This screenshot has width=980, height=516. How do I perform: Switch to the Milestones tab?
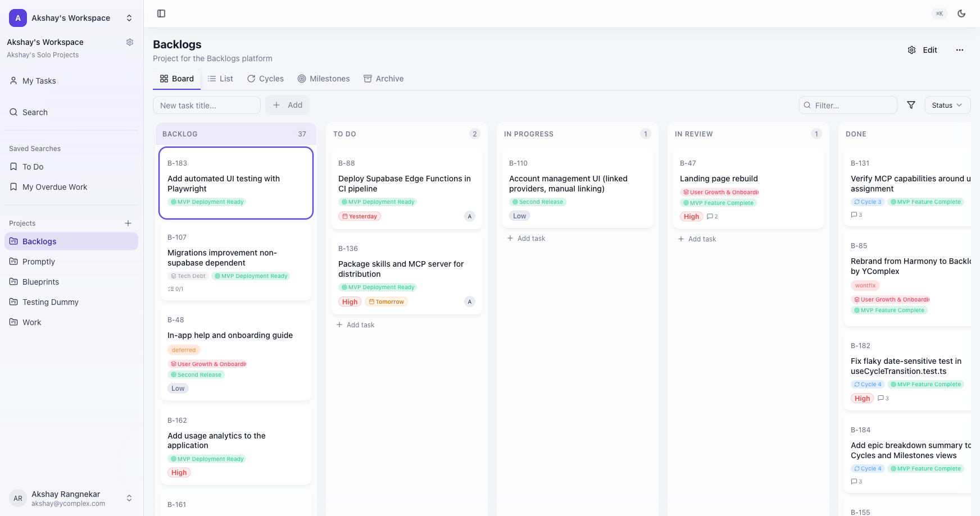coord(324,79)
